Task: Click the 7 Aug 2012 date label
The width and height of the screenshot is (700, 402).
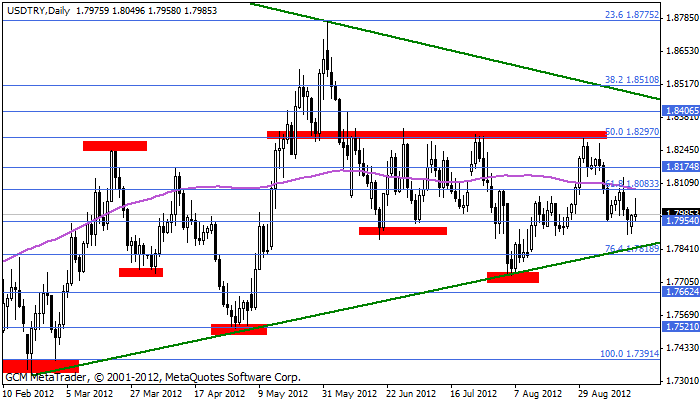Action: tap(538, 394)
